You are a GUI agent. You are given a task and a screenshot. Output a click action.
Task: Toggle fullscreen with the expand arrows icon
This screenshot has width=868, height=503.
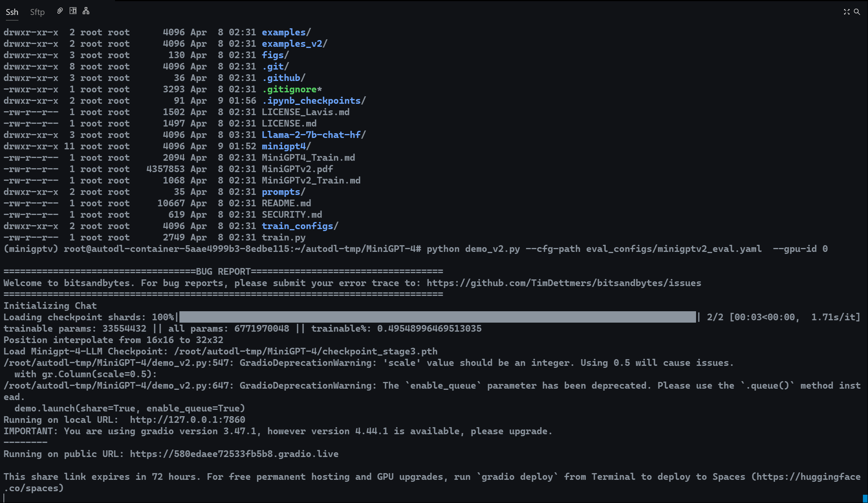point(846,12)
